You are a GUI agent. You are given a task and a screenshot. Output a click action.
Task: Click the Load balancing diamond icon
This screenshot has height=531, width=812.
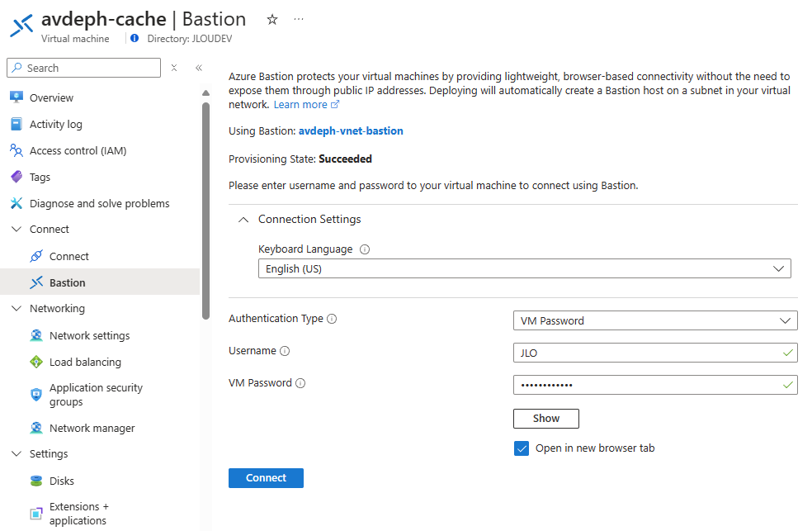coord(36,362)
